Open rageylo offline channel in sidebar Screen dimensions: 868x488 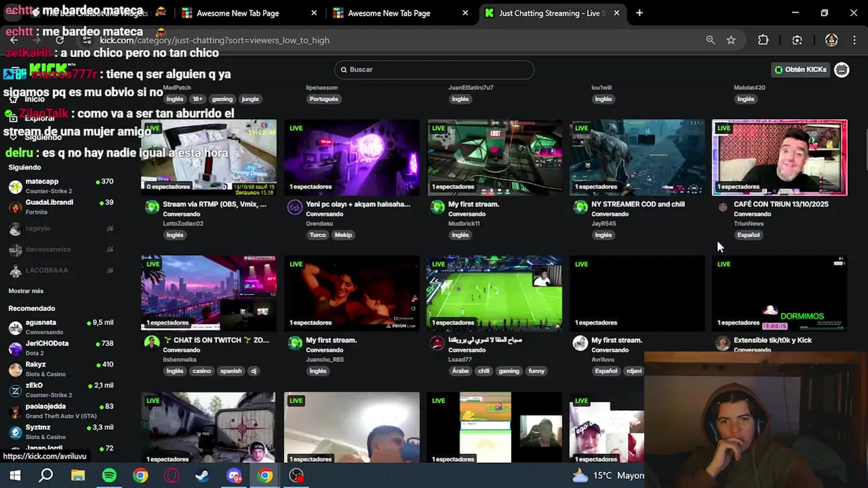coord(61,229)
